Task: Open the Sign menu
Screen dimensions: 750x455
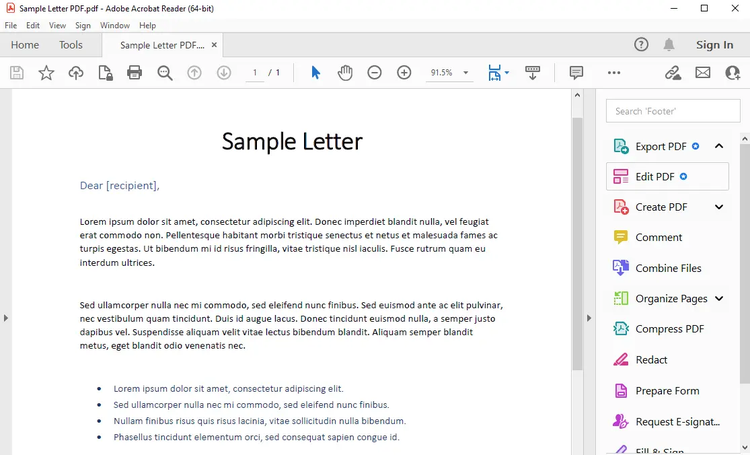Action: (83, 25)
